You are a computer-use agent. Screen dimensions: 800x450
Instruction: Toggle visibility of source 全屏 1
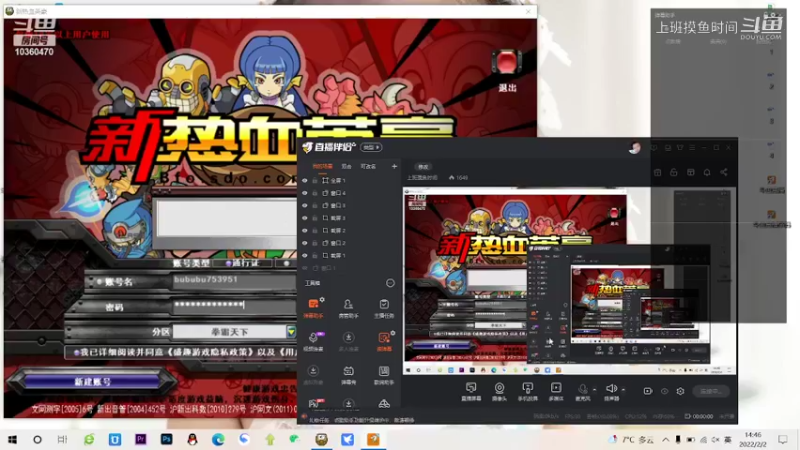[305, 181]
